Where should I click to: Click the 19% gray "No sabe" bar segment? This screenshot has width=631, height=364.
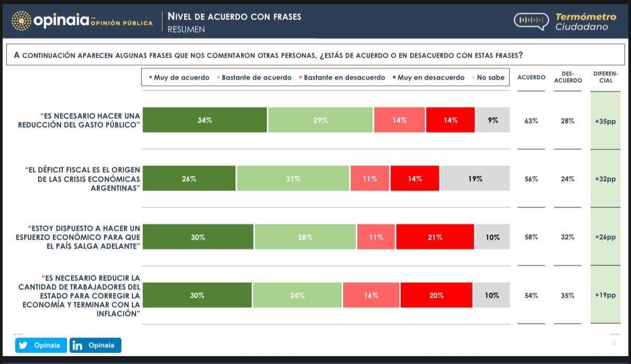[475, 179]
